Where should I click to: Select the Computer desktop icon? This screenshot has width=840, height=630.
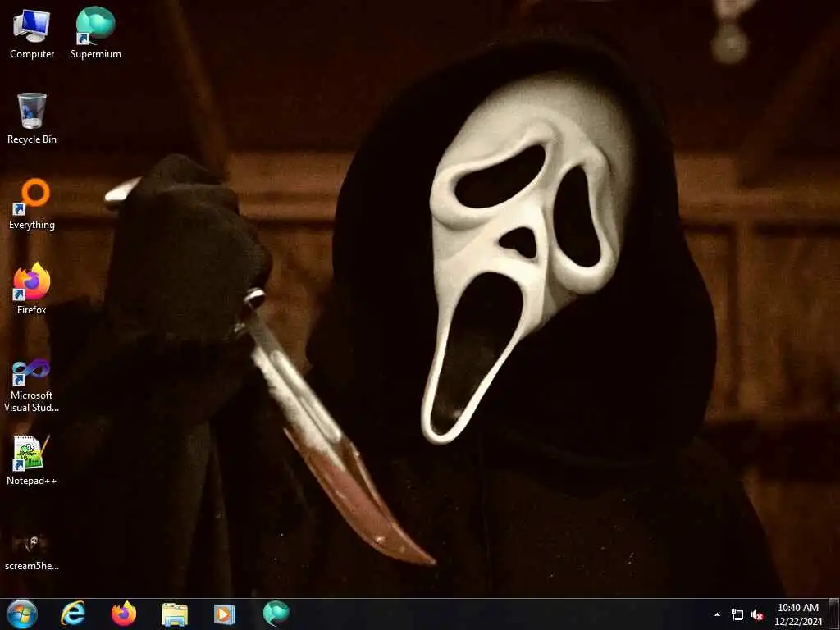coord(32,33)
